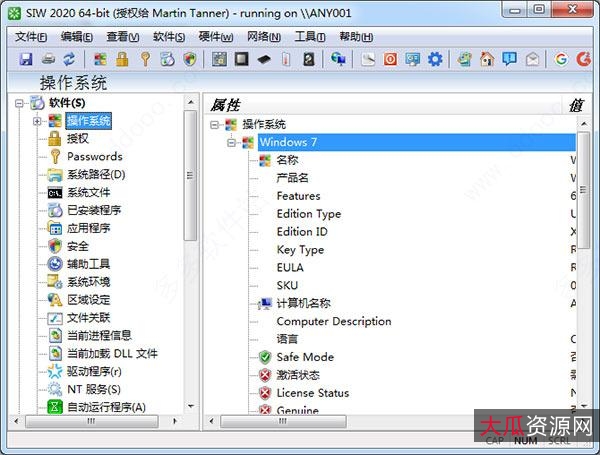Click the motherboard toolbar icon

[x=219, y=59]
